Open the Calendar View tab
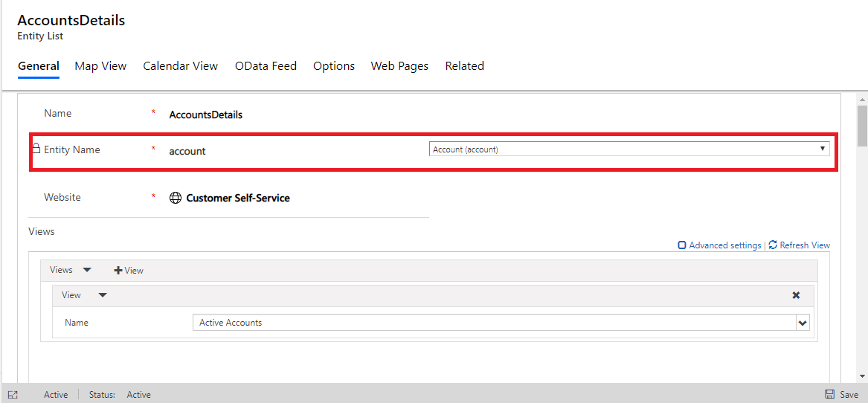Screen dimensions: 868x403 (180, 66)
